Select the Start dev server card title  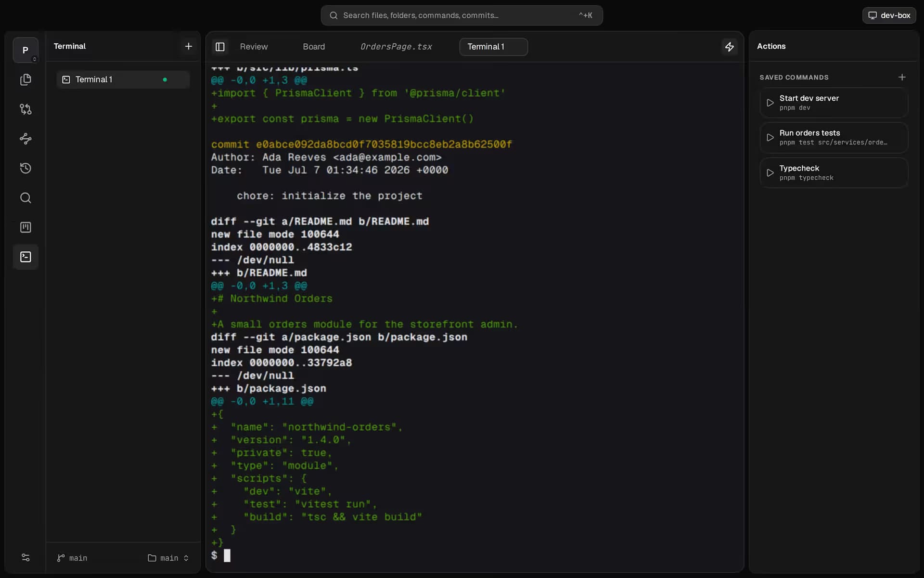[x=809, y=98]
